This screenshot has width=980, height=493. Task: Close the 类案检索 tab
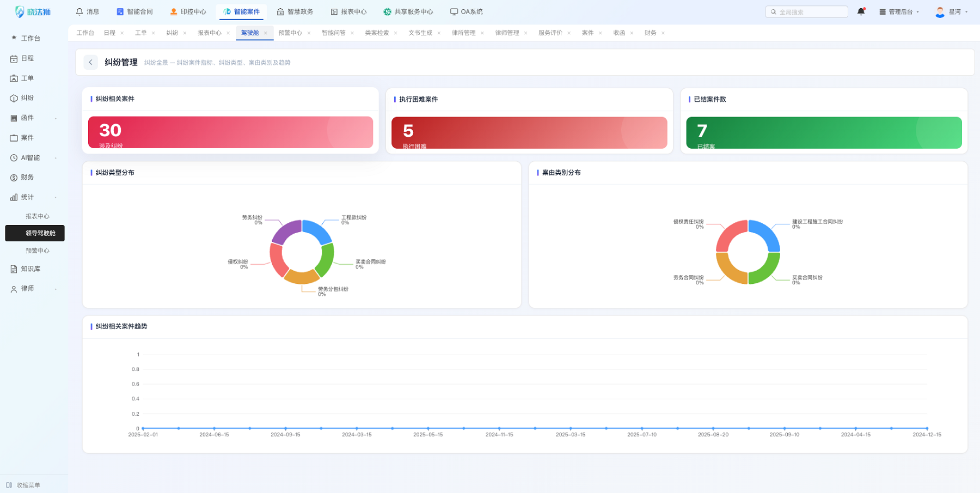click(x=395, y=33)
